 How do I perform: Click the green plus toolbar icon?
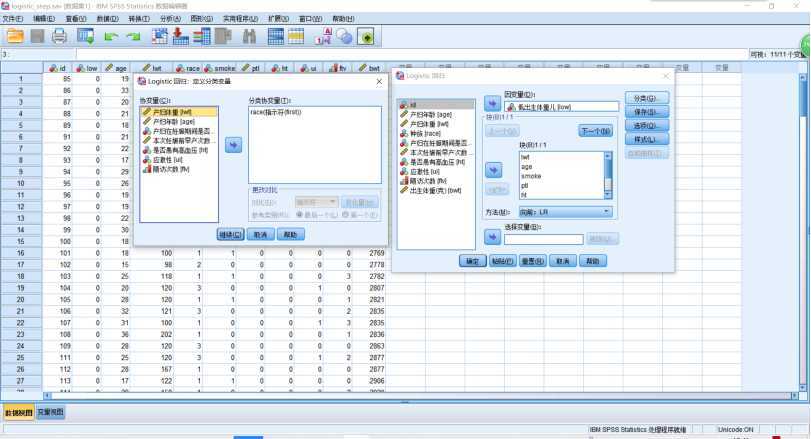366,37
